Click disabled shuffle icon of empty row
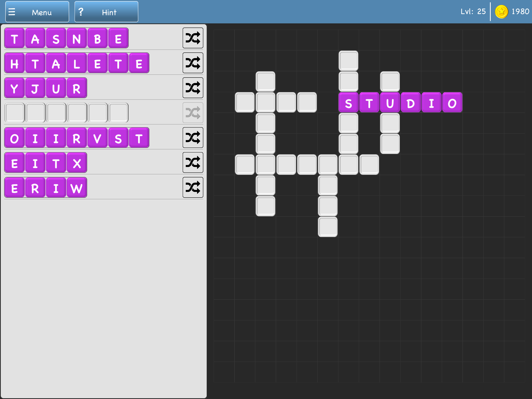 193,113
